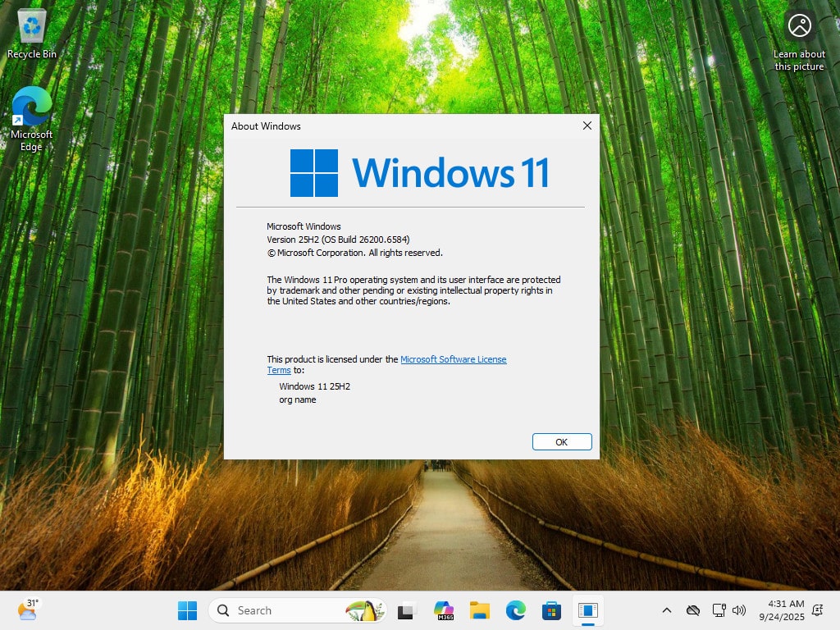Click the OneDrive cloud tray icon
The image size is (840, 630).
pyautogui.click(x=693, y=610)
